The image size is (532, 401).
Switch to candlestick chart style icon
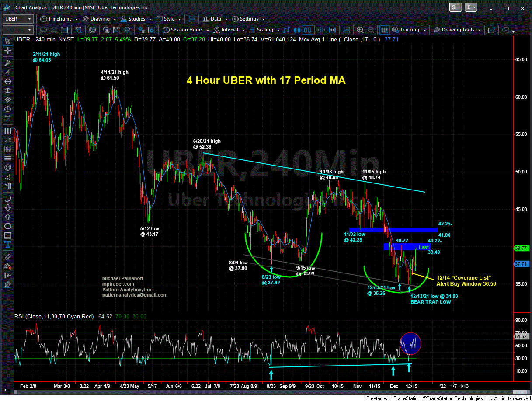(x=297, y=30)
